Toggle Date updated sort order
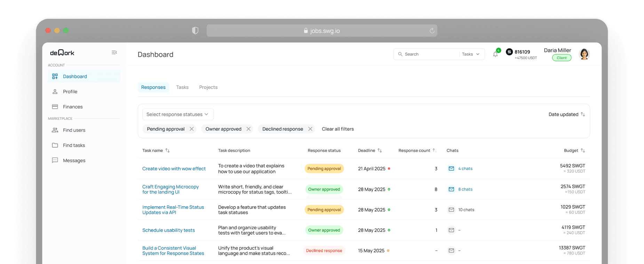This screenshot has height=264, width=644. (x=567, y=114)
